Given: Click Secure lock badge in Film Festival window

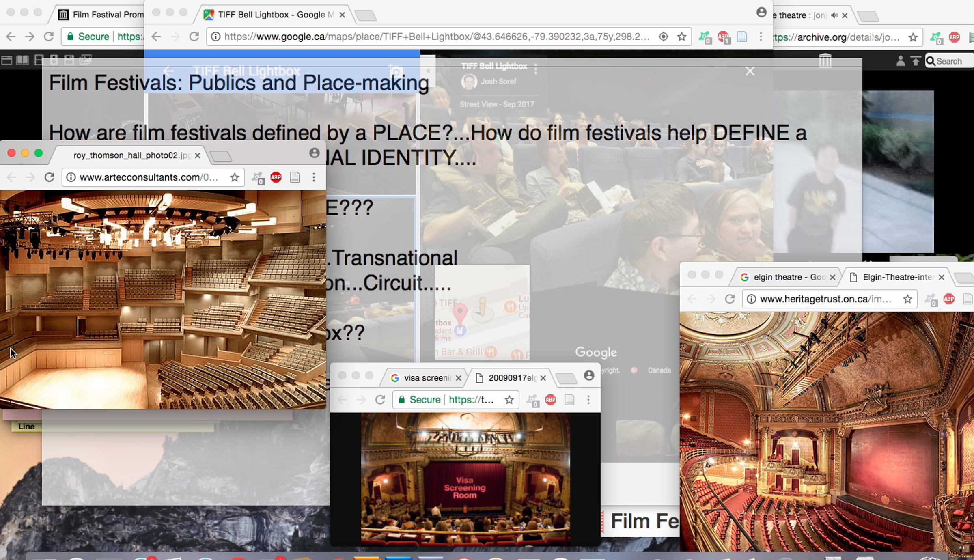Looking at the screenshot, I should (x=88, y=37).
